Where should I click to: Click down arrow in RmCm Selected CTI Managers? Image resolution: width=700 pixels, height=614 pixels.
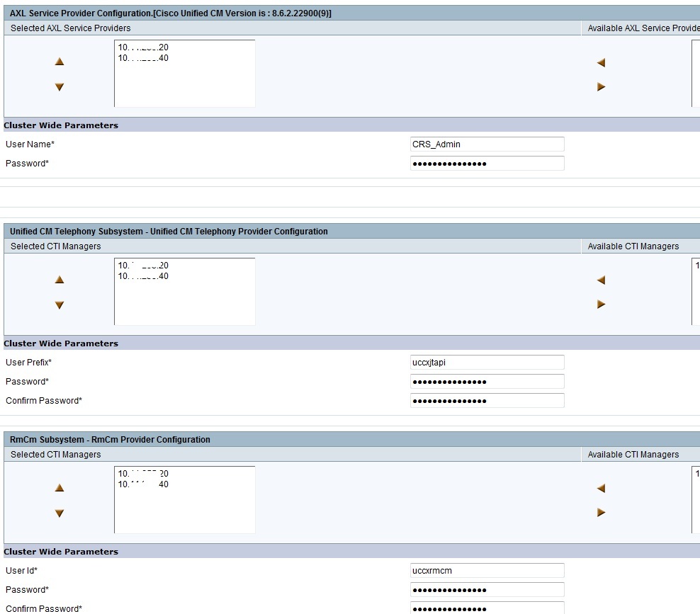[x=59, y=513]
